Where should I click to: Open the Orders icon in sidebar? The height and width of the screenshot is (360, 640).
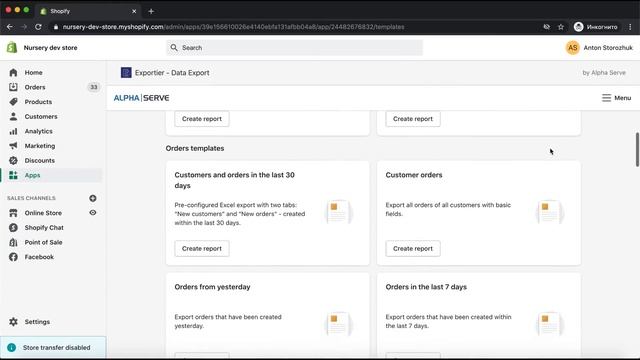(13, 87)
